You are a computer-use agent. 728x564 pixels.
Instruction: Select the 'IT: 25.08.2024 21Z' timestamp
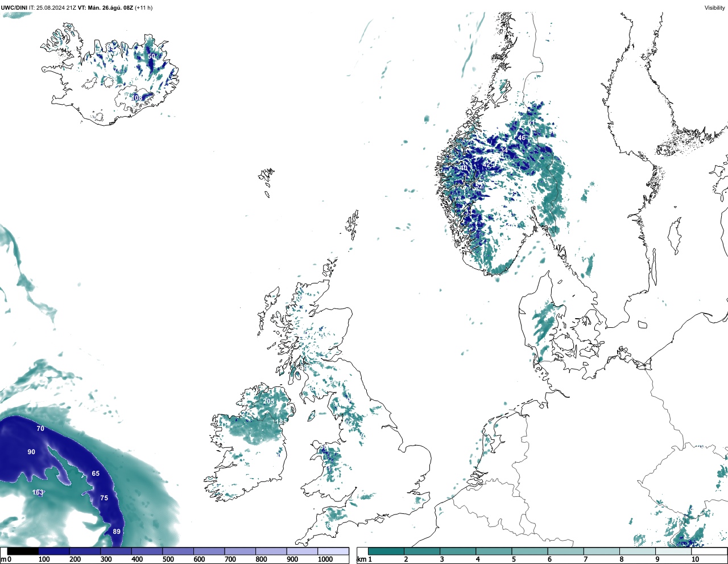pyautogui.click(x=52, y=7)
